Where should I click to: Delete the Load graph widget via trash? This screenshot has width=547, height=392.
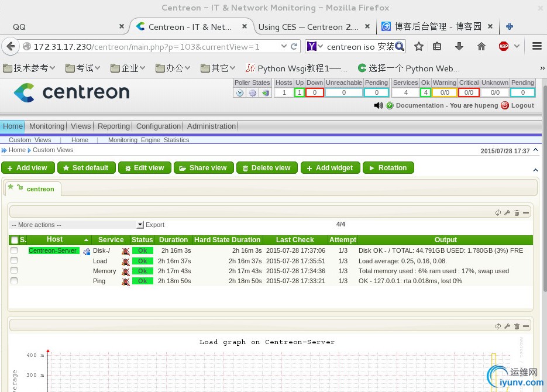tap(517, 326)
